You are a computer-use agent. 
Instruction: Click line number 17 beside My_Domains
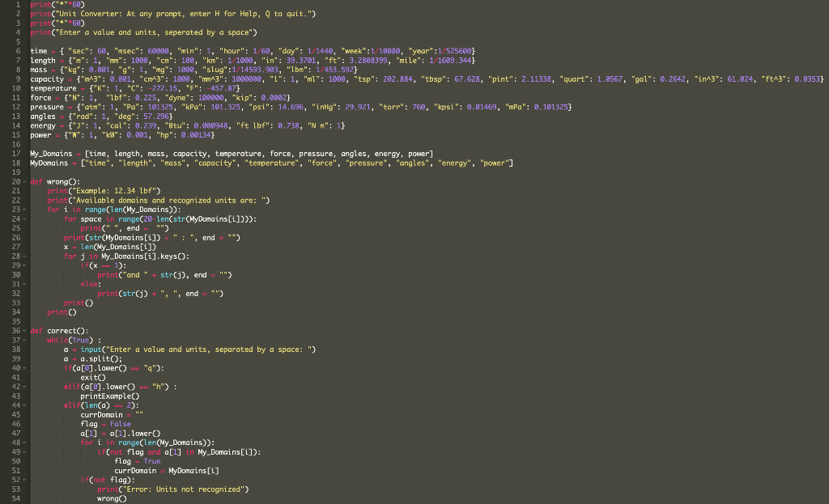[x=16, y=153]
